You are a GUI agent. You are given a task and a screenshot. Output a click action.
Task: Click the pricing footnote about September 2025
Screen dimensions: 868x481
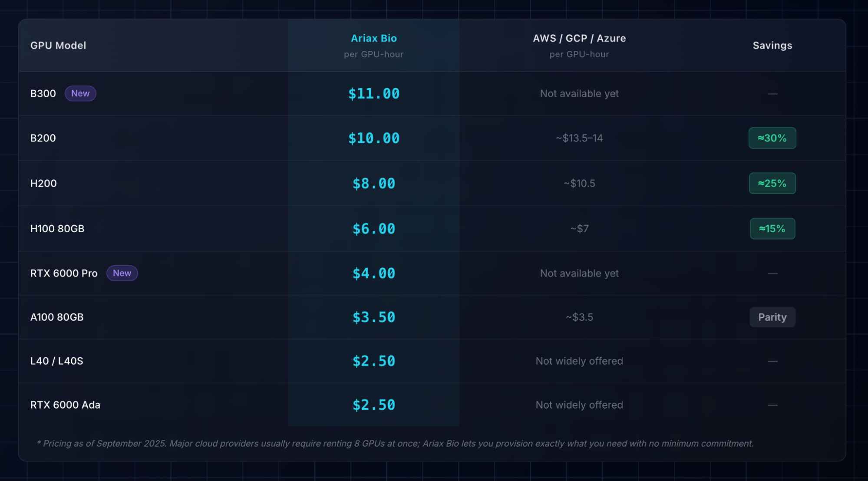point(395,443)
